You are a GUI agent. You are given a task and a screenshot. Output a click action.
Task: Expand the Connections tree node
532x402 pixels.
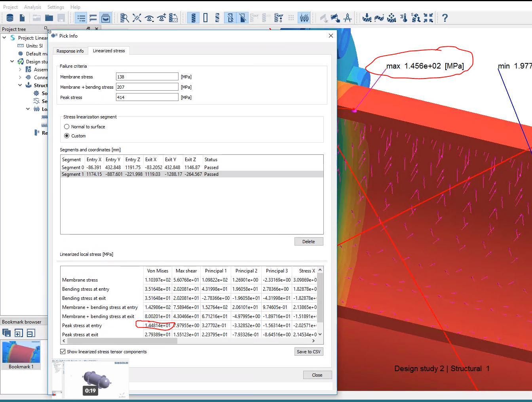pyautogui.click(x=20, y=77)
